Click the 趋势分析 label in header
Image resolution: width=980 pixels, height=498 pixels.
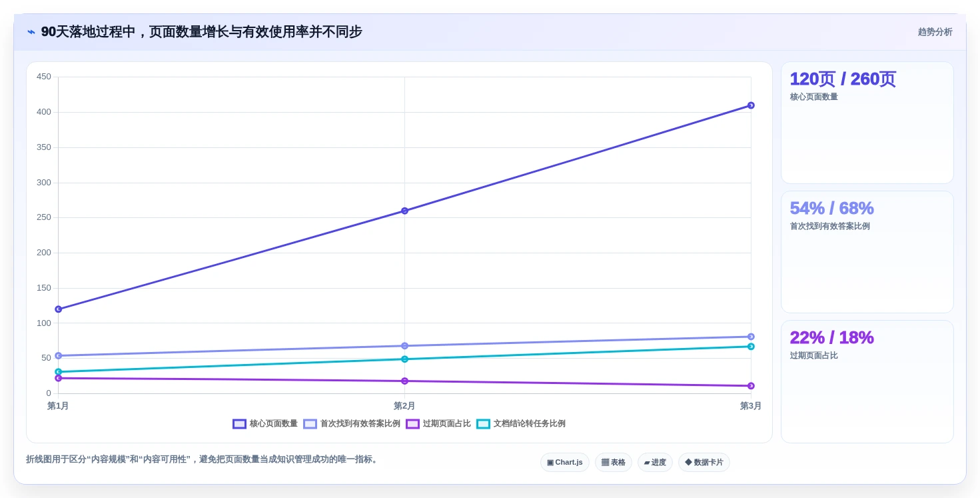point(935,32)
